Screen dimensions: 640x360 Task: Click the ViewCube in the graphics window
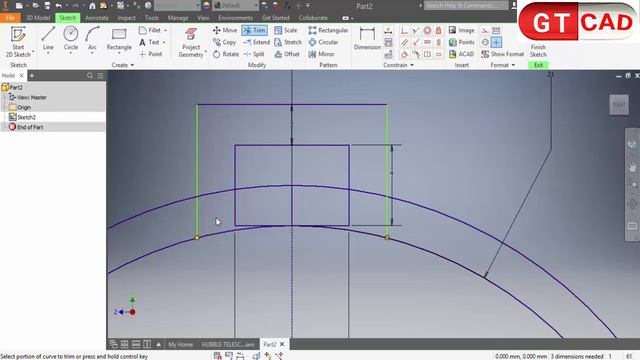click(619, 104)
